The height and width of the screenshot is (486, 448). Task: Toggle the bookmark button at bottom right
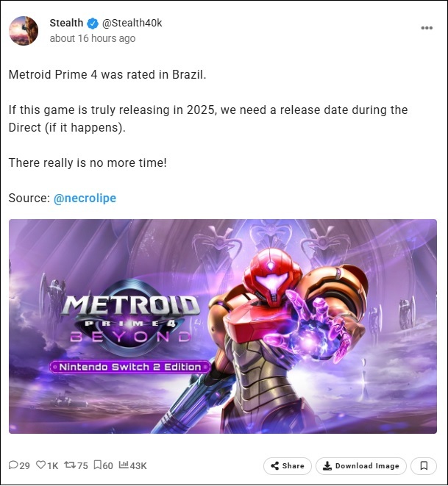pos(424,466)
